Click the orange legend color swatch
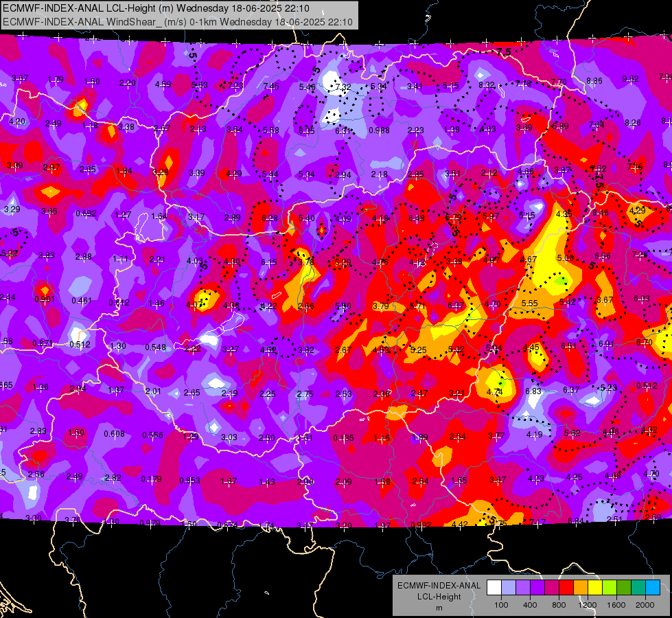The height and width of the screenshot is (618, 672). click(581, 587)
